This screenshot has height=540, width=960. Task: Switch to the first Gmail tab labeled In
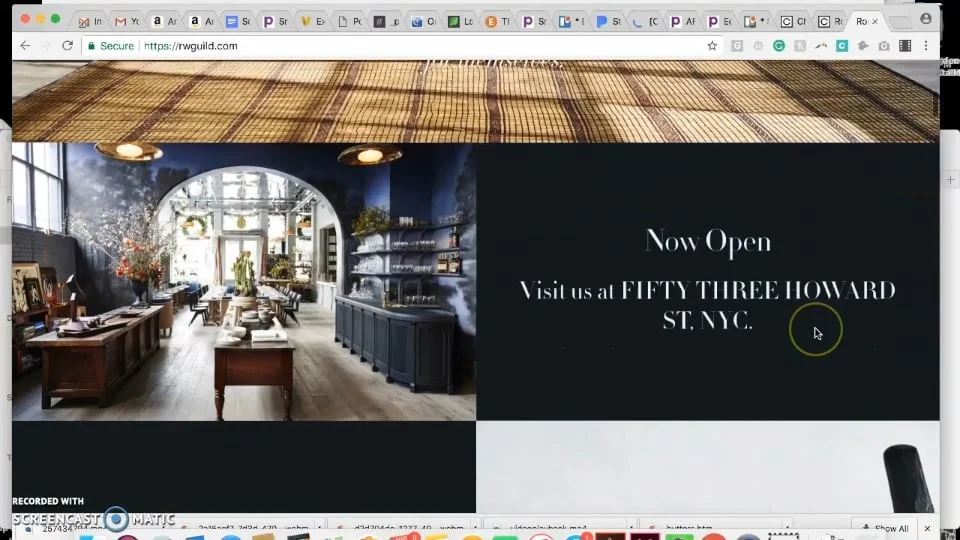pyautogui.click(x=90, y=21)
